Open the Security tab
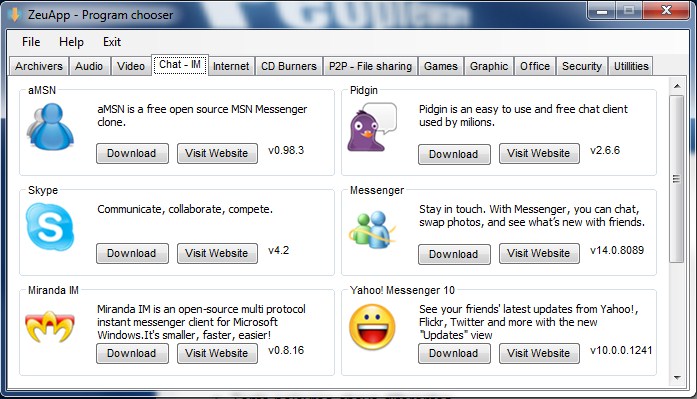Image resolution: width=697 pixels, height=399 pixels. pyautogui.click(x=582, y=66)
